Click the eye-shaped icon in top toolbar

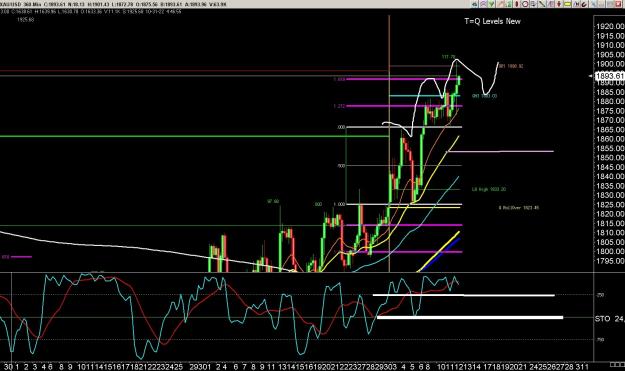[475, 4]
